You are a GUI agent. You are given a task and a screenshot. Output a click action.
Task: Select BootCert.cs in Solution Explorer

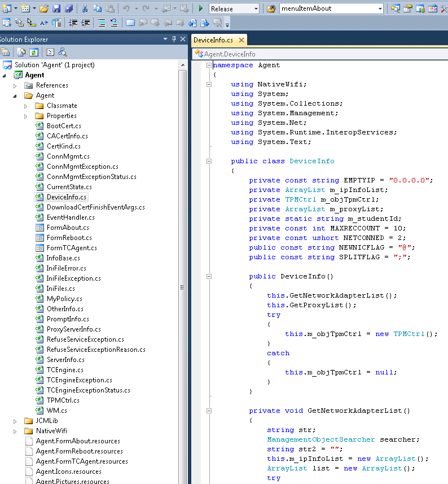click(64, 126)
